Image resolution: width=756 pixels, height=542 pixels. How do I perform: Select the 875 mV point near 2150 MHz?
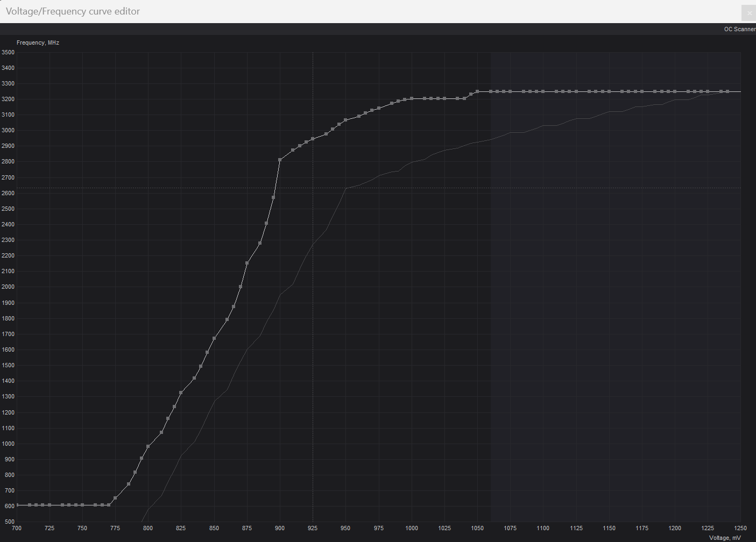click(247, 263)
